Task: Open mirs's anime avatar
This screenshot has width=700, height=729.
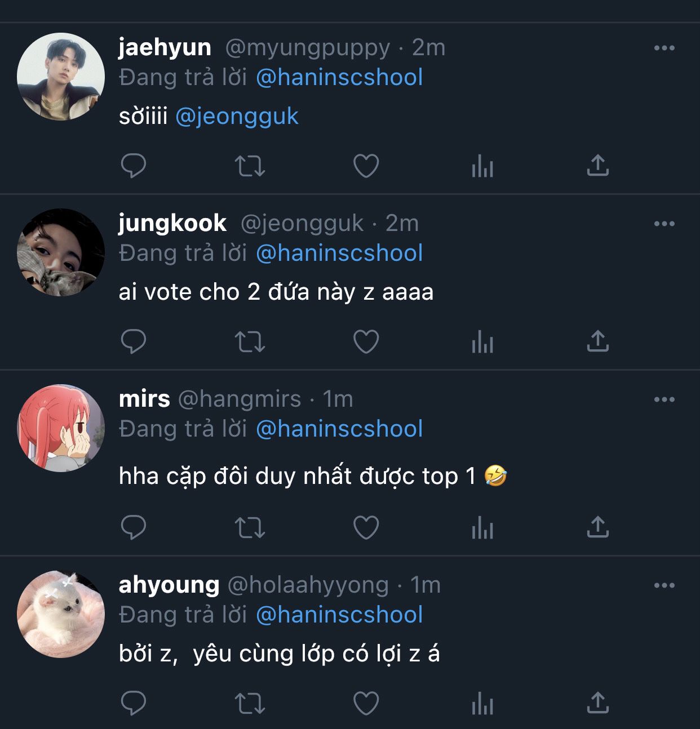Action: 61,428
